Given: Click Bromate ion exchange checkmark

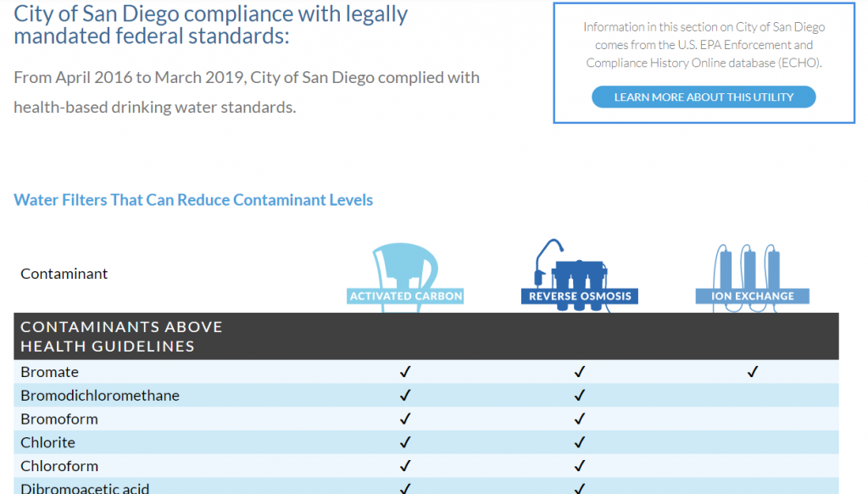Looking at the screenshot, I should click(x=753, y=372).
